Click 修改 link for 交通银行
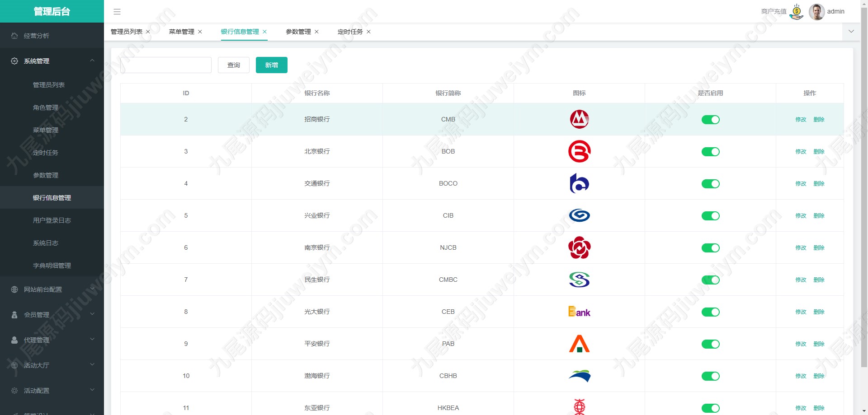The height and width of the screenshot is (415, 868). click(801, 184)
